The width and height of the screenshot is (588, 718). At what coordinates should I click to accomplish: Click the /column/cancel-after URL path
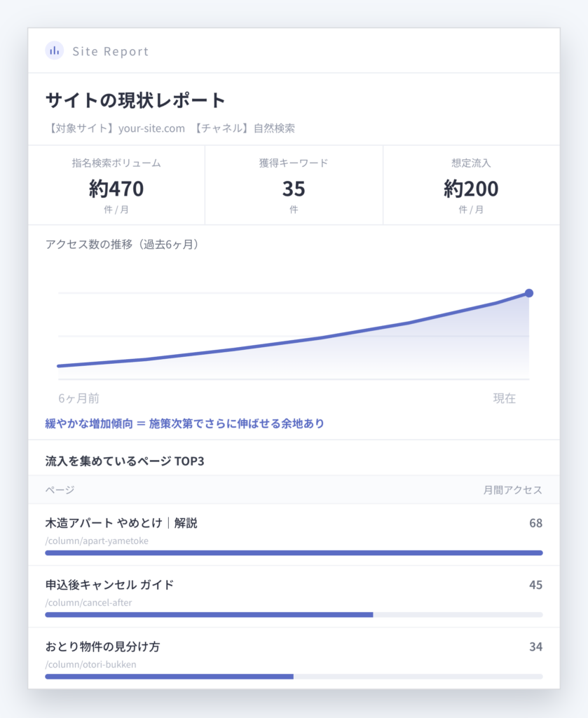88,602
